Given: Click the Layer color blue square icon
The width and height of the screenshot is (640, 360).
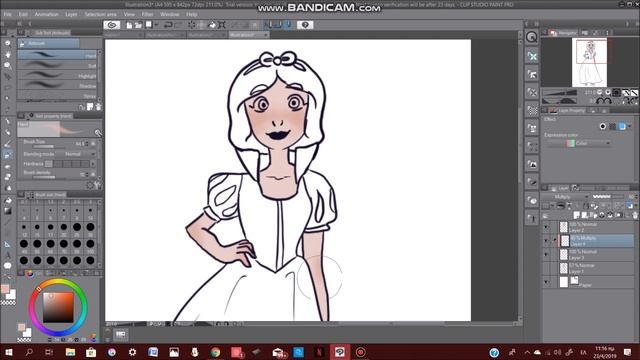Looking at the screenshot, I should [x=622, y=127].
